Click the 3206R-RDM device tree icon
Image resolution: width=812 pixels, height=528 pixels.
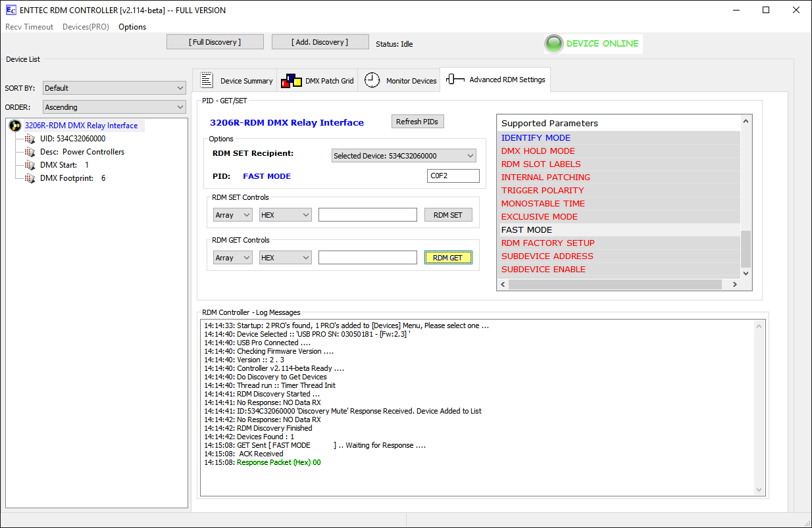(x=14, y=126)
